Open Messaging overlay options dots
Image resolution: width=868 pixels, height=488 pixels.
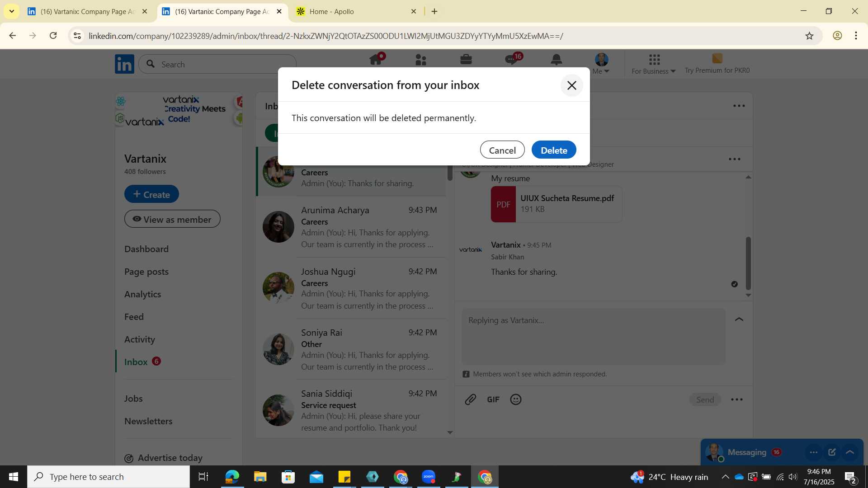[x=813, y=452]
